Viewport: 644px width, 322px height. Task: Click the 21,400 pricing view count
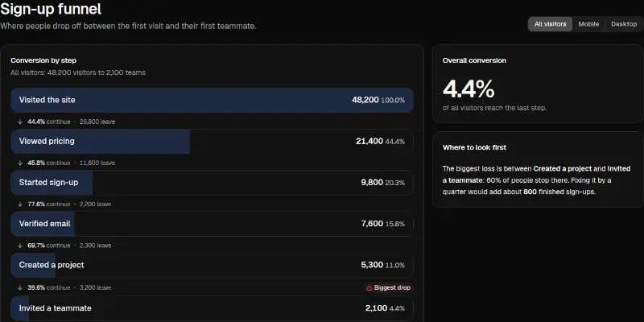click(369, 142)
